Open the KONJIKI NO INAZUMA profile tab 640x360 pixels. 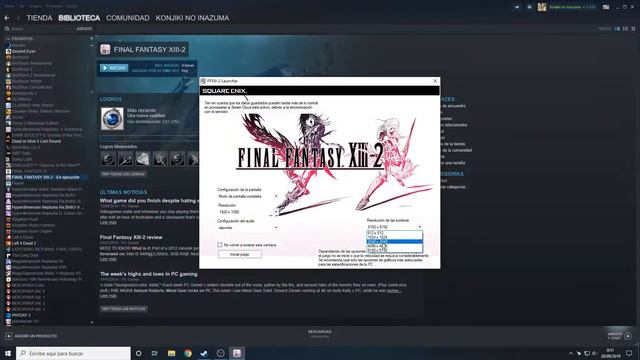pyautogui.click(x=192, y=18)
